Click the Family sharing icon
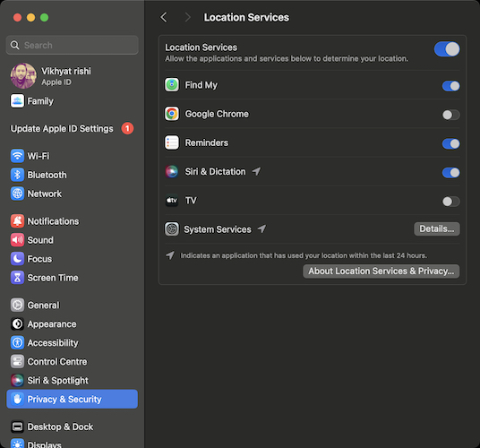Image resolution: width=480 pixels, height=448 pixels. [x=17, y=101]
